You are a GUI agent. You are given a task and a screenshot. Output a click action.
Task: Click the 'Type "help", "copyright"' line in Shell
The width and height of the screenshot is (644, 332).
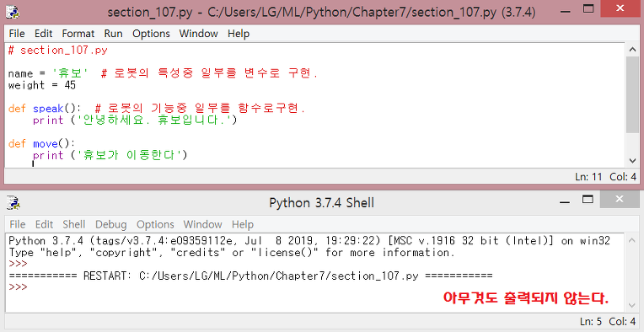(232, 253)
